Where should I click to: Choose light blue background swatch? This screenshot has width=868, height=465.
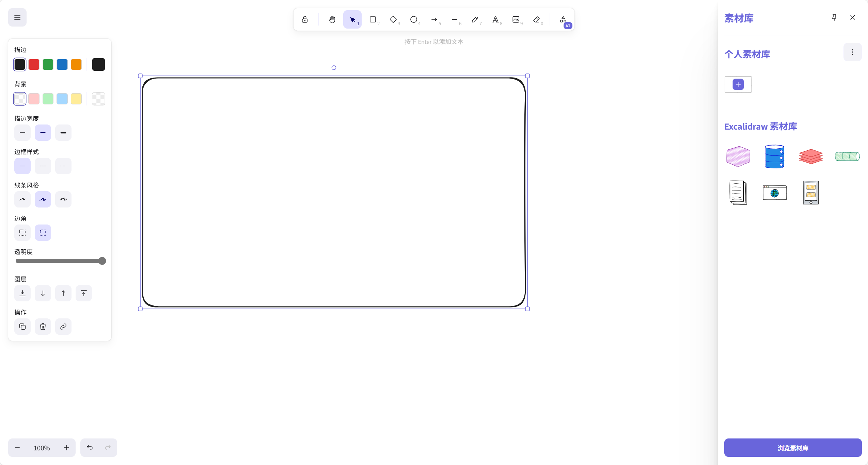[62, 99]
